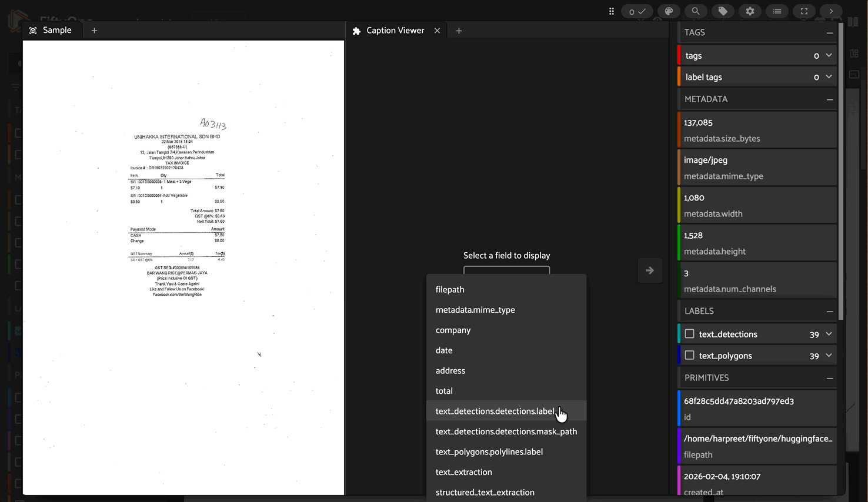The image size is (868, 502).
Task: Choose the date field option
Action: (506, 350)
